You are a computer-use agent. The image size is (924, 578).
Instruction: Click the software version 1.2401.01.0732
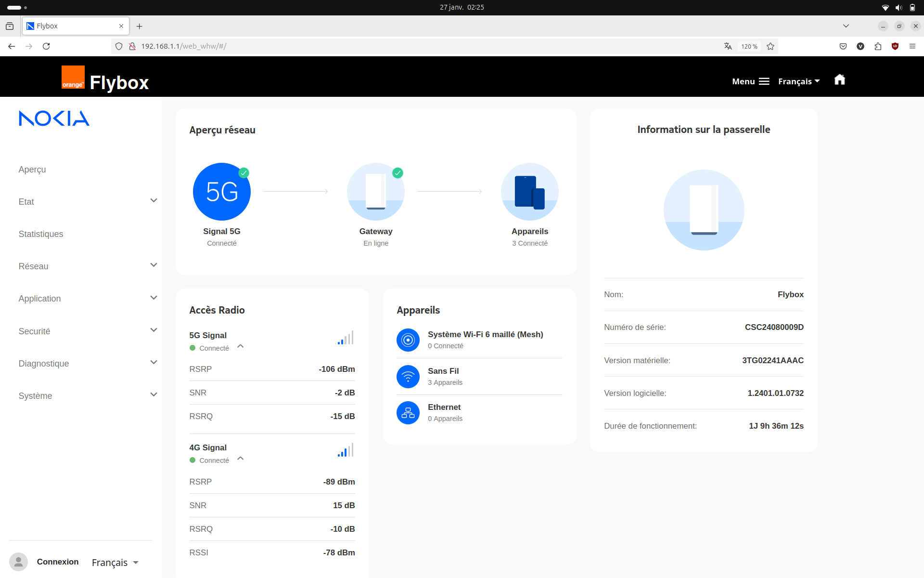(776, 393)
